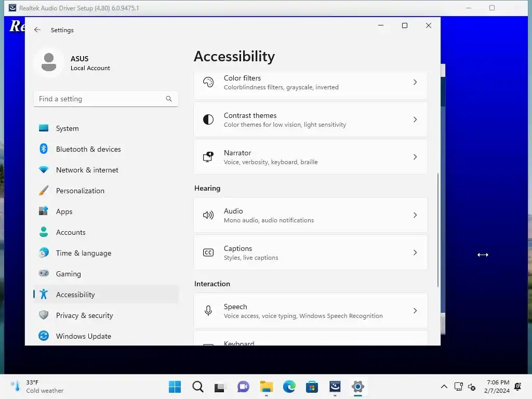Click the Hearing section heading
This screenshot has width=532, height=399.
click(207, 188)
